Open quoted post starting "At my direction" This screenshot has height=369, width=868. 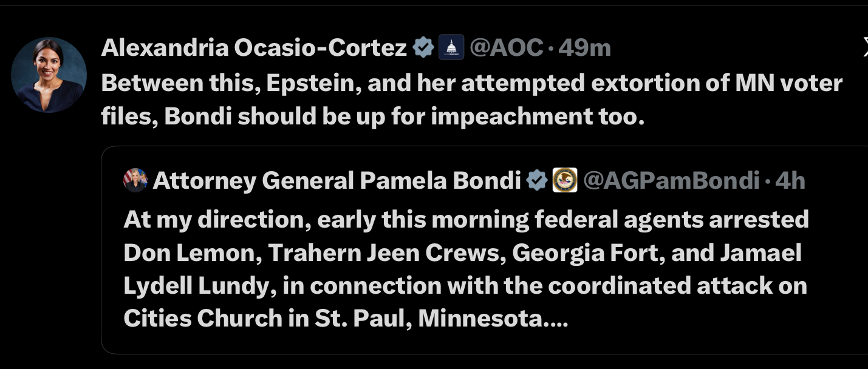[x=466, y=220]
